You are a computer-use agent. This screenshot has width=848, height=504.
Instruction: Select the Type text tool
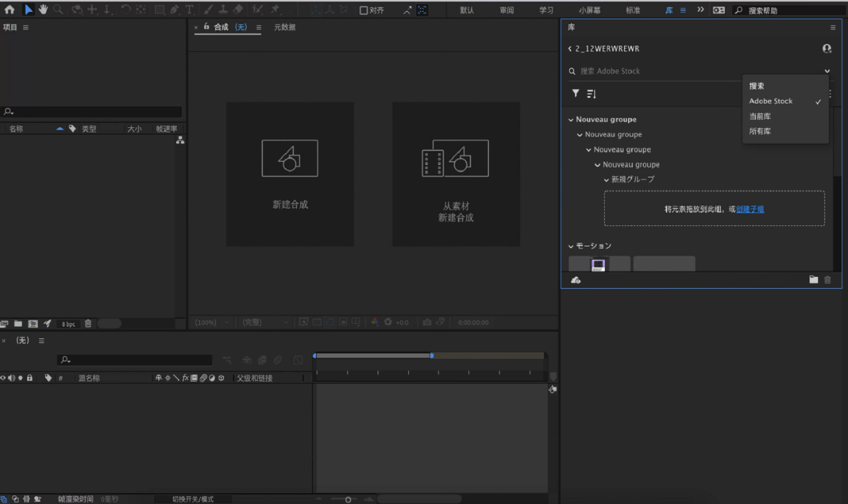pos(189,10)
